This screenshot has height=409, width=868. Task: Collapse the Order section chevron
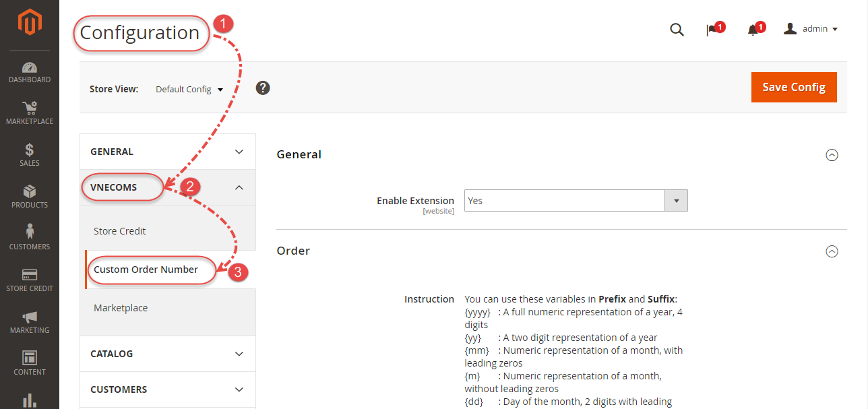pyautogui.click(x=832, y=251)
